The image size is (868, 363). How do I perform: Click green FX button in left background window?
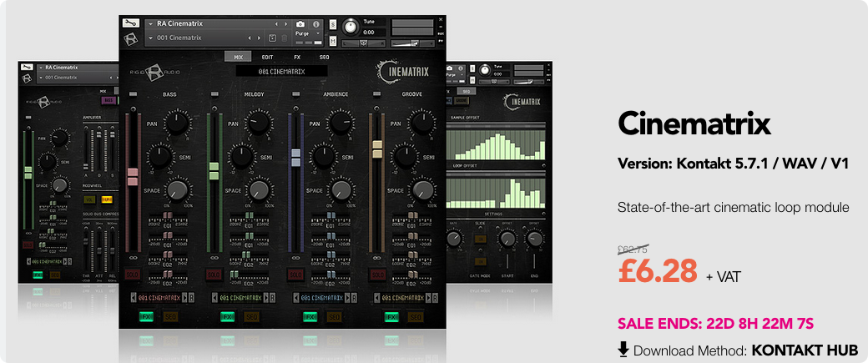pyautogui.click(x=38, y=275)
